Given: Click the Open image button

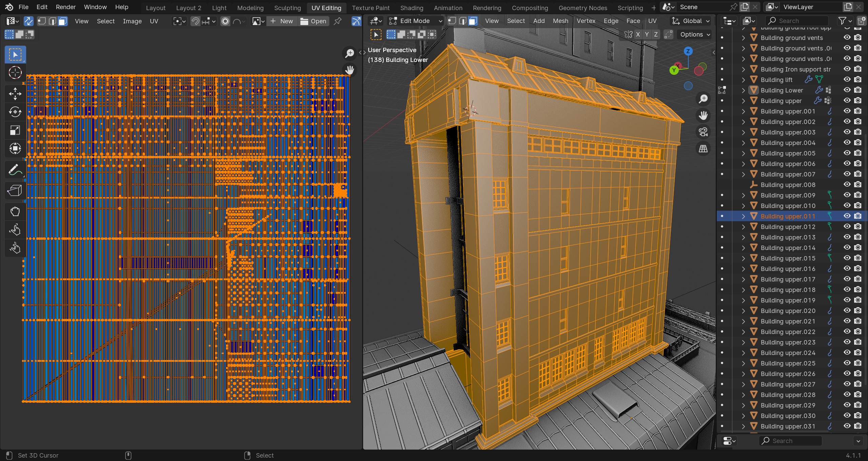Looking at the screenshot, I should coord(314,21).
